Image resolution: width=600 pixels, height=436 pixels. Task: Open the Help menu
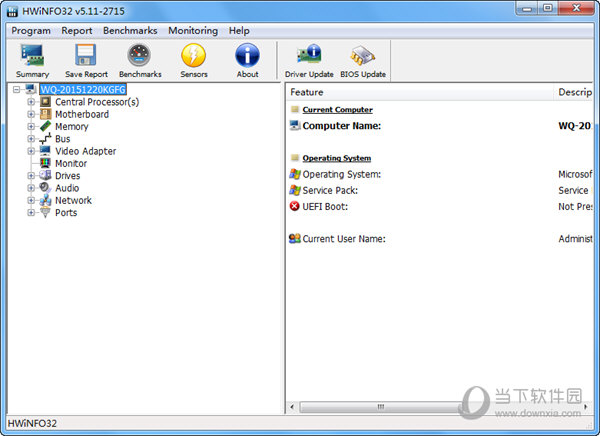[x=239, y=31]
